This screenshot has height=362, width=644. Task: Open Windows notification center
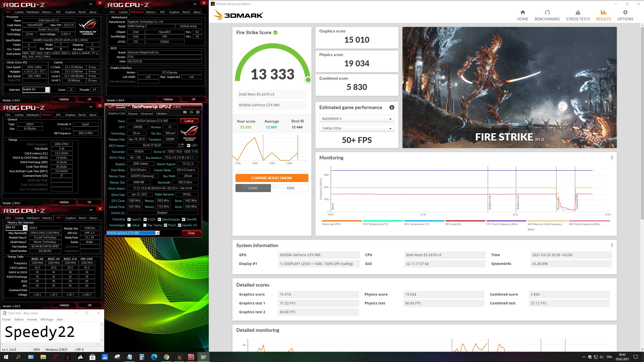[636, 357]
